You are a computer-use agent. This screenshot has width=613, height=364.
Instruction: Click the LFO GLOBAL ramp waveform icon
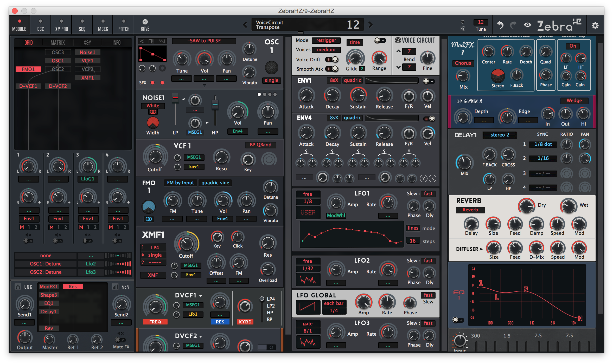[308, 307]
